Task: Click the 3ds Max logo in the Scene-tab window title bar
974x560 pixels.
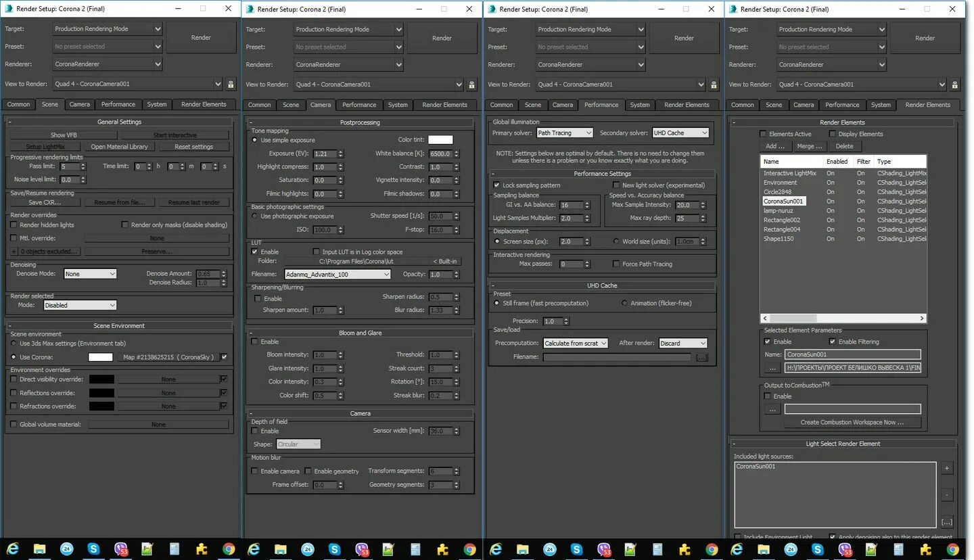Action: coord(10,9)
